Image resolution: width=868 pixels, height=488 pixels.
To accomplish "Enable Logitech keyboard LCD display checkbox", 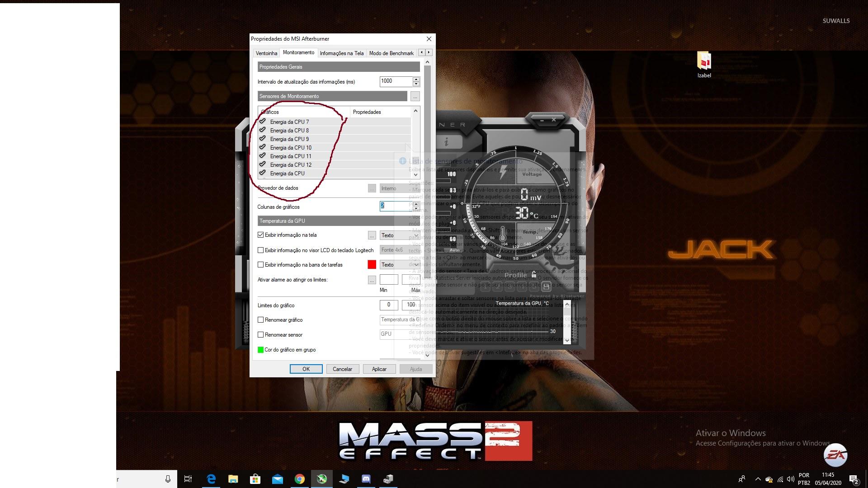I will click(x=260, y=250).
